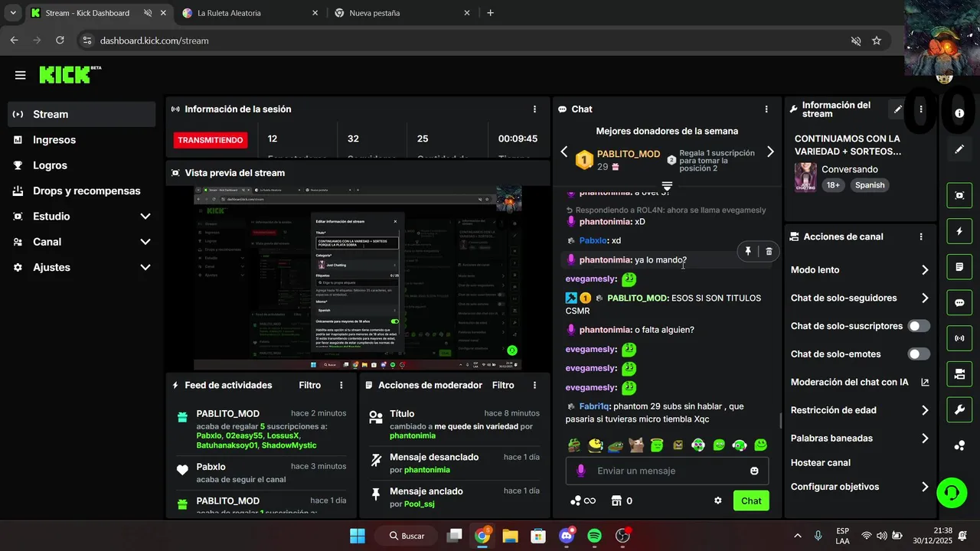Pin the hovered phantonimia chat message

point(748,251)
